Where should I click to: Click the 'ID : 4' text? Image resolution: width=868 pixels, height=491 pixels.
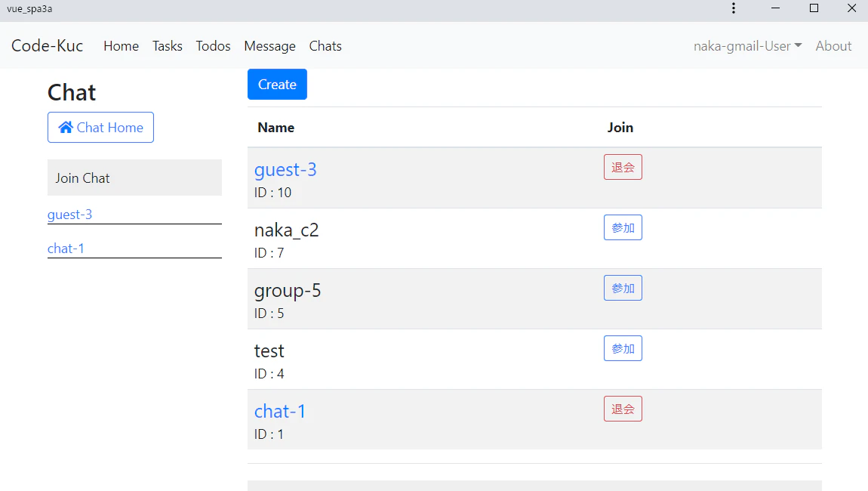269,373
